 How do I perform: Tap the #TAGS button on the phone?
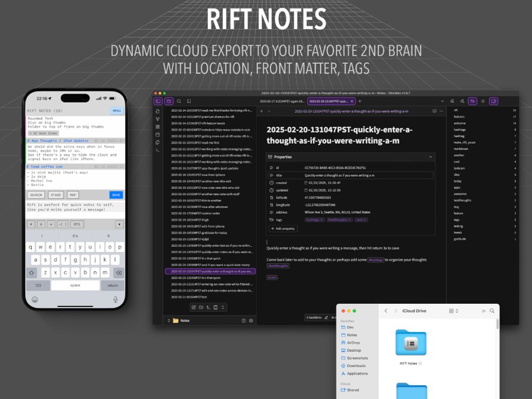coord(56,195)
